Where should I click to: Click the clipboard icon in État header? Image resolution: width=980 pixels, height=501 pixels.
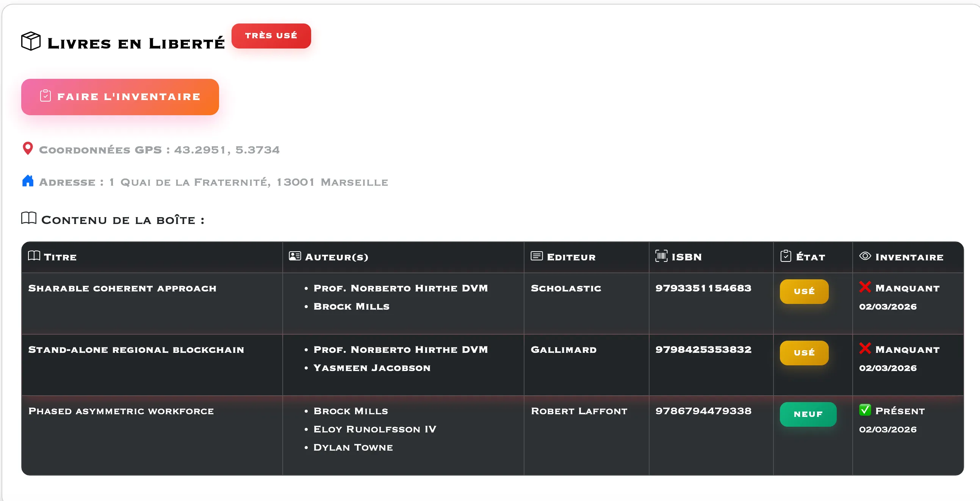786,256
